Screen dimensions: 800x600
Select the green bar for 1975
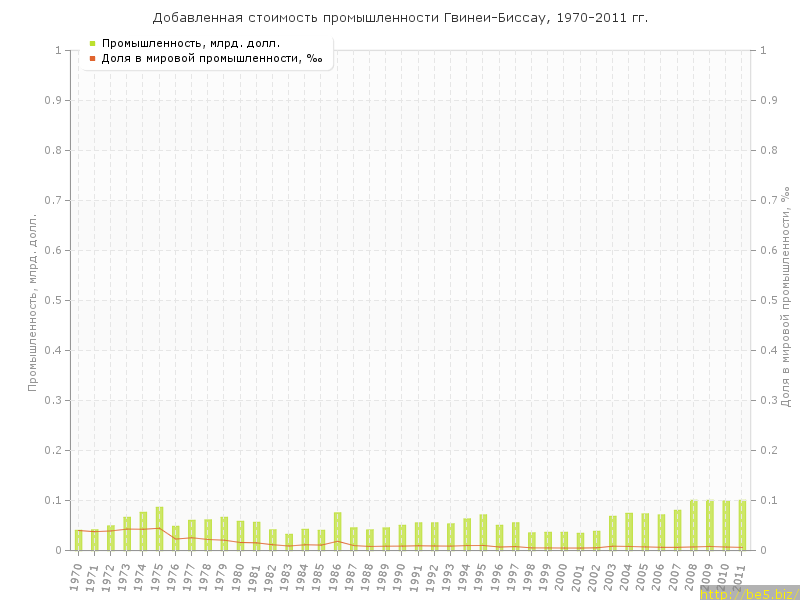point(160,528)
